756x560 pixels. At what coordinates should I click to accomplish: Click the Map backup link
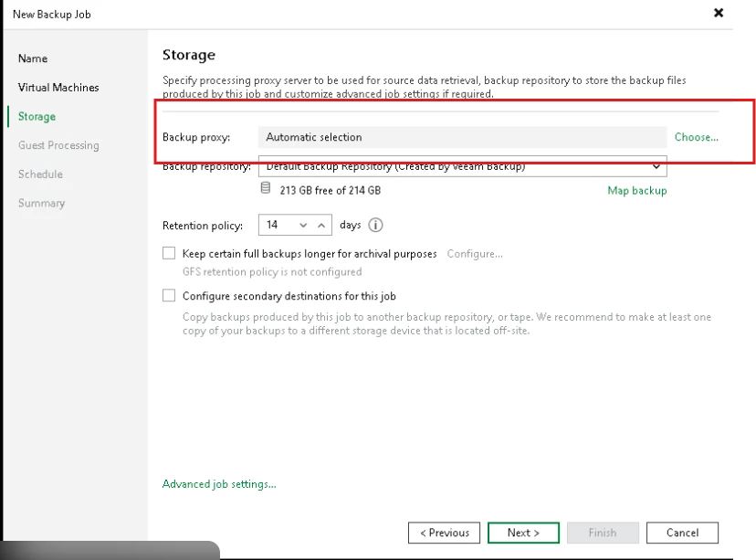(x=637, y=190)
